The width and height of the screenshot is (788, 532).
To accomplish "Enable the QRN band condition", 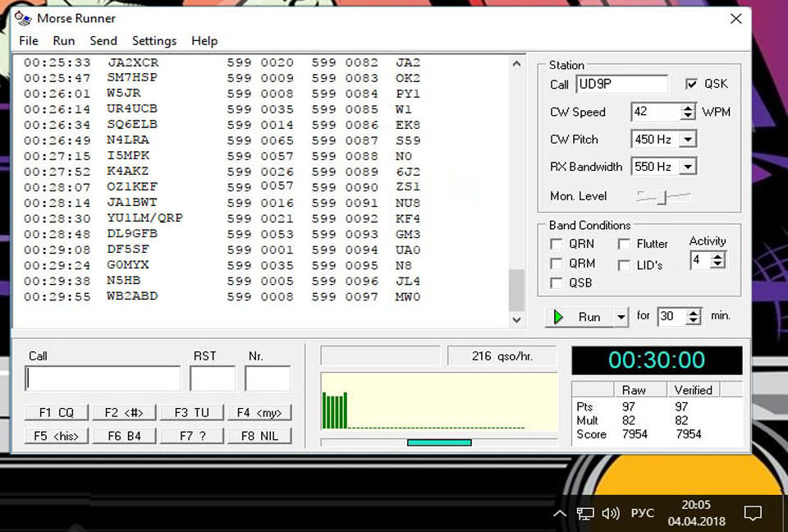I will (x=556, y=244).
